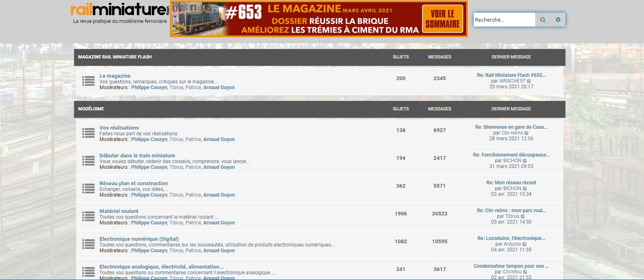Viewport: 644px width, 280px height.
Task: Open Electronique numérique (Digital) forum
Action: click(139, 239)
